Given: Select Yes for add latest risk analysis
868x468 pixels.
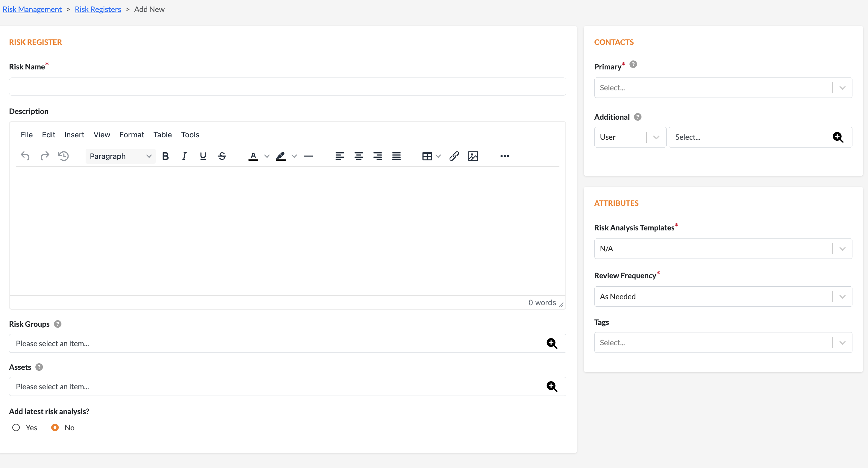Looking at the screenshot, I should (x=16, y=428).
